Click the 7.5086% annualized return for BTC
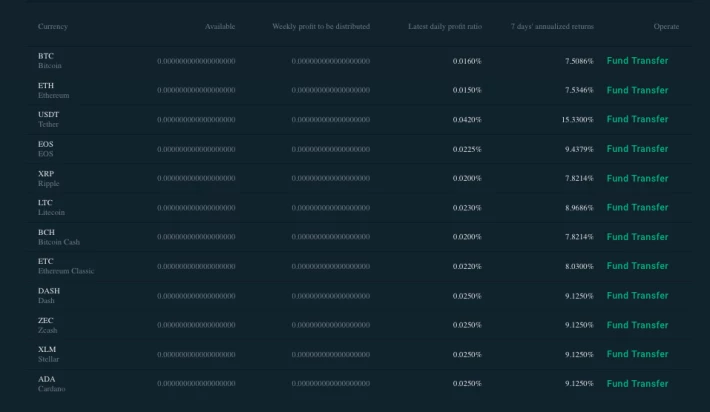 (x=579, y=61)
